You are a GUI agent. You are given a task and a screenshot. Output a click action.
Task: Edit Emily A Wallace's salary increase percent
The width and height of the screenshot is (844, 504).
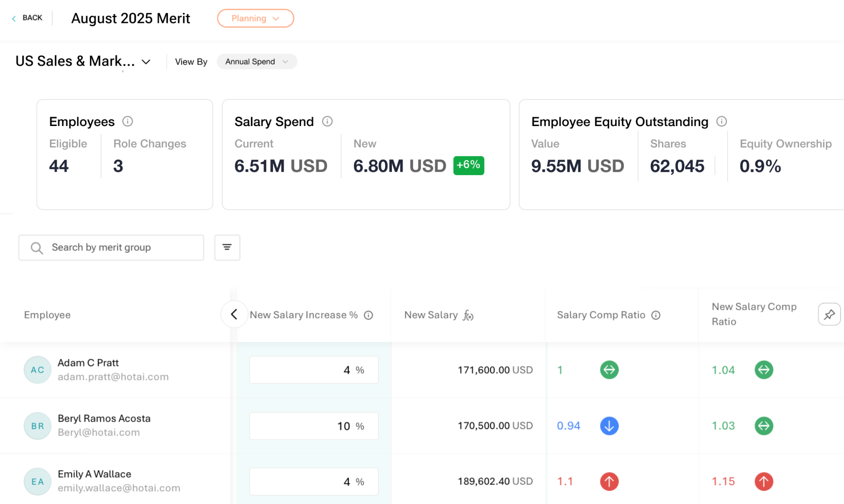pyautogui.click(x=314, y=482)
